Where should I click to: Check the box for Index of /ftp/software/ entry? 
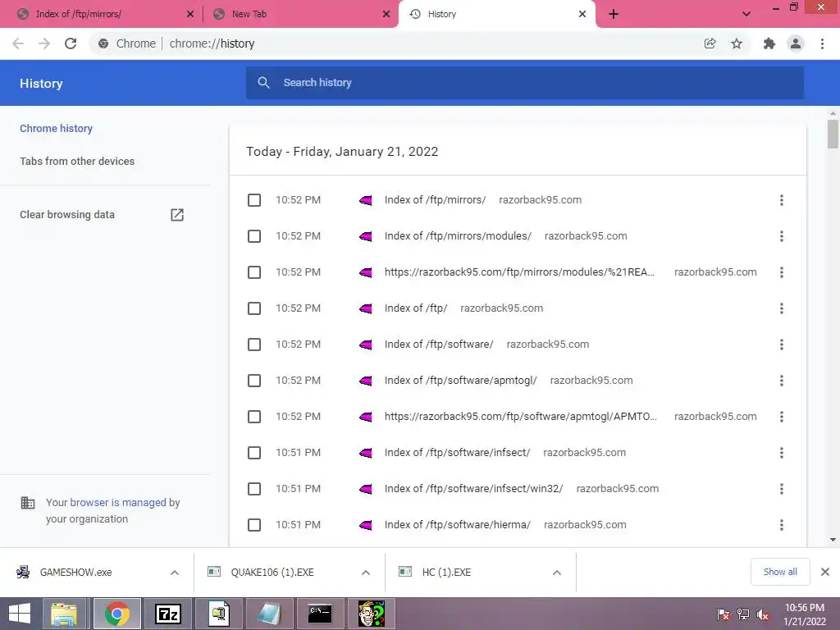coord(254,345)
